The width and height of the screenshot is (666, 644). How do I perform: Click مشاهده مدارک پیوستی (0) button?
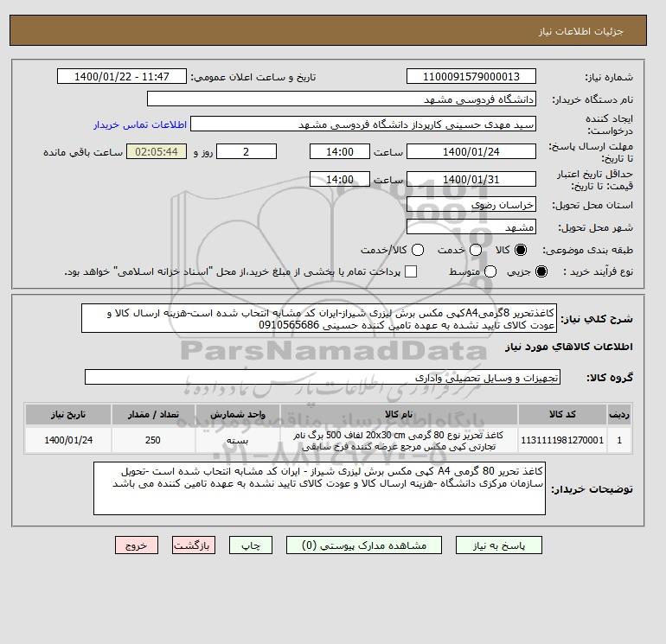pyautogui.click(x=364, y=545)
